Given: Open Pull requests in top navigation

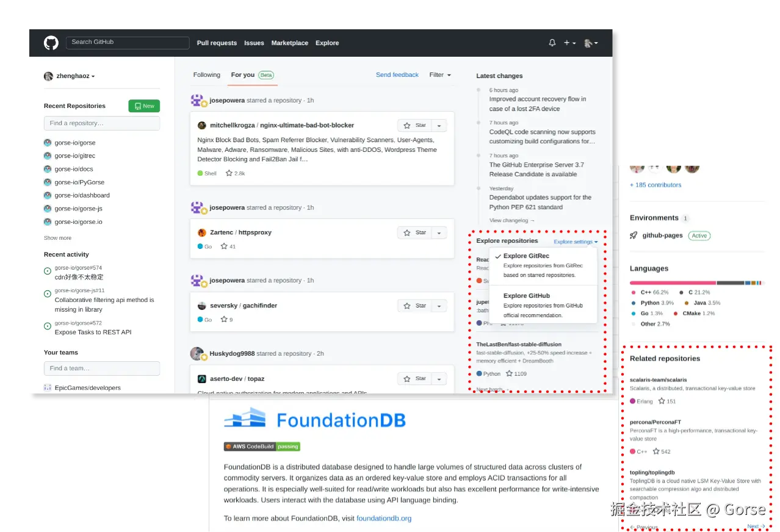Looking at the screenshot, I should [x=217, y=43].
